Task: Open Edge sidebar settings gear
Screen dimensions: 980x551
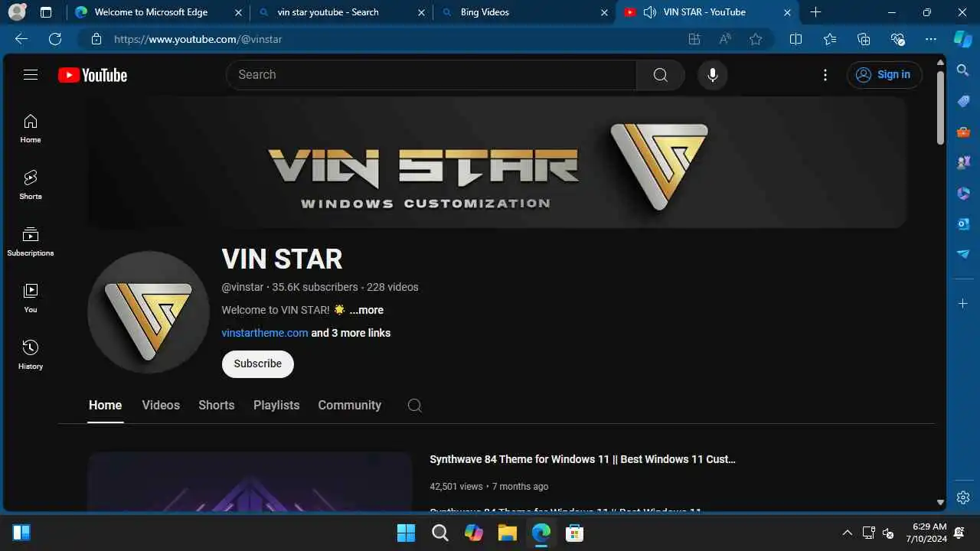Action: tap(963, 497)
